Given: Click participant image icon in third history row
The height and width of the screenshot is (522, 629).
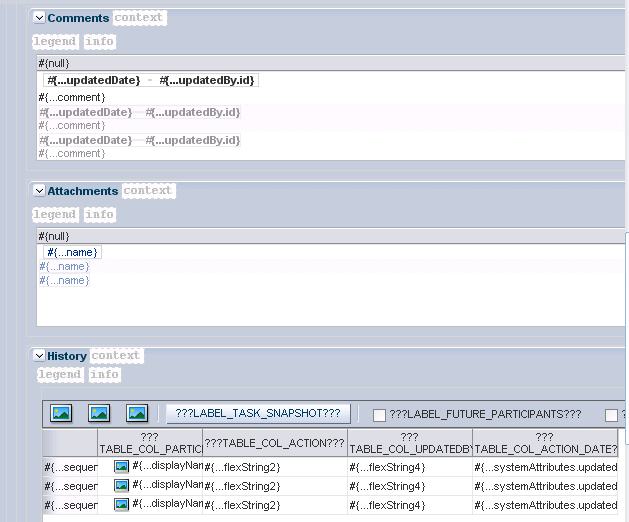Looking at the screenshot, I should point(122,504).
